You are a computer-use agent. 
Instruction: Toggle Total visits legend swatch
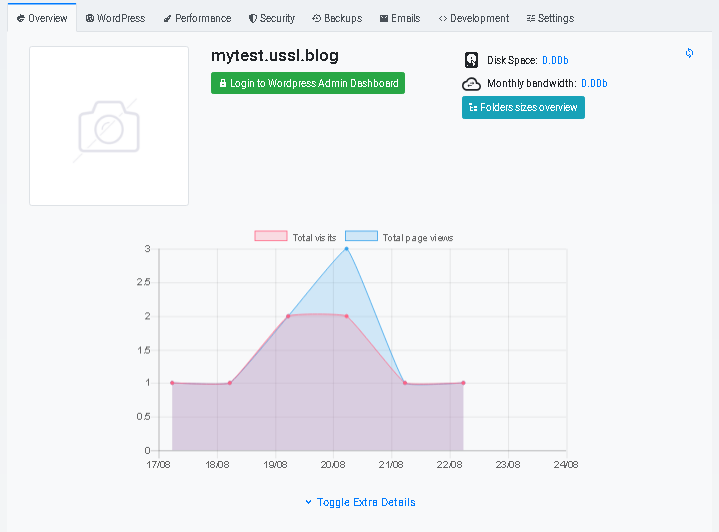pyautogui.click(x=271, y=236)
